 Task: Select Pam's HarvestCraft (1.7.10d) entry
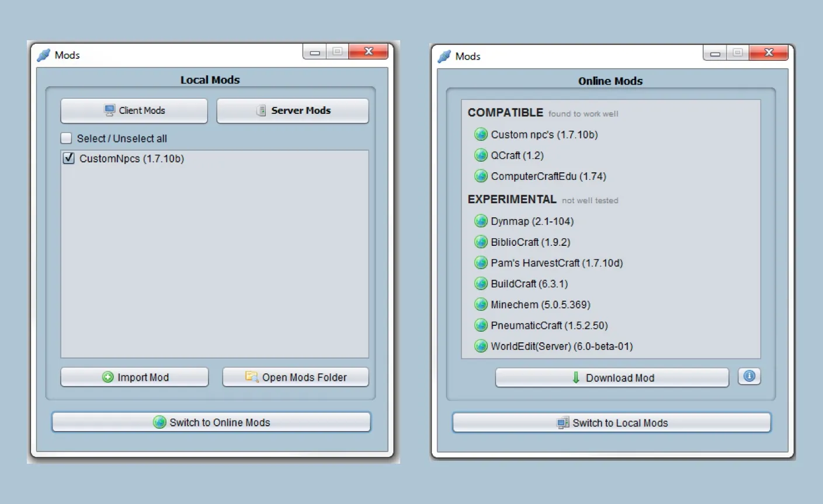(557, 263)
